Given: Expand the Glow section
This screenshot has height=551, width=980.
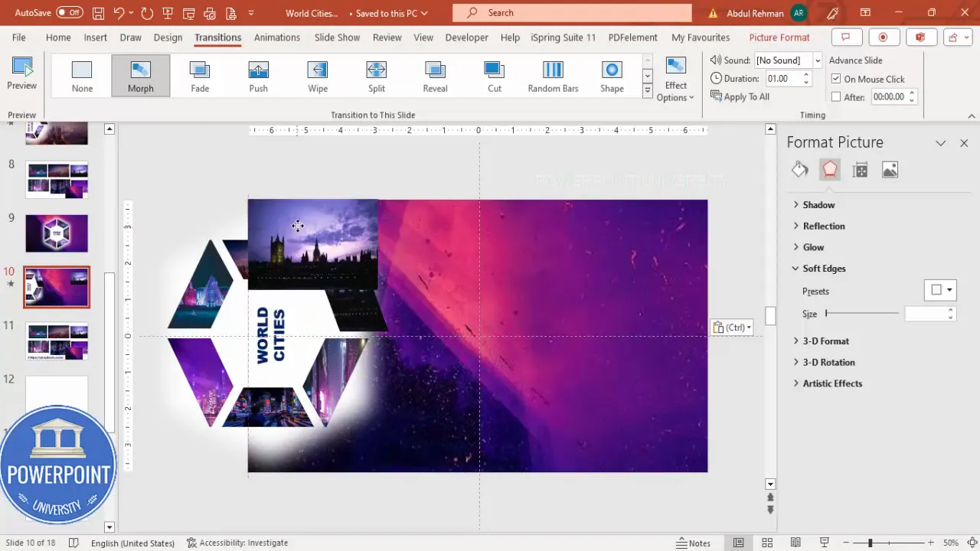Looking at the screenshot, I should click(813, 247).
